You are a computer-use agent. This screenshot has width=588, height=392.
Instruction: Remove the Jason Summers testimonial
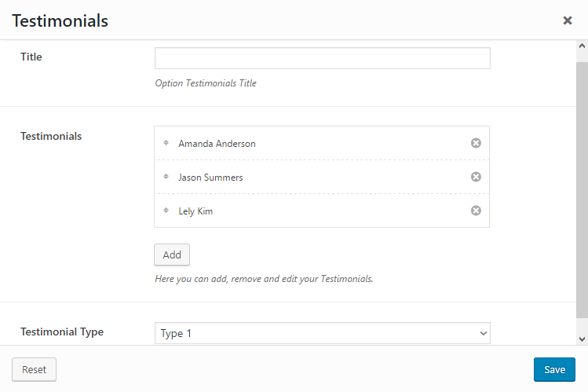click(476, 177)
